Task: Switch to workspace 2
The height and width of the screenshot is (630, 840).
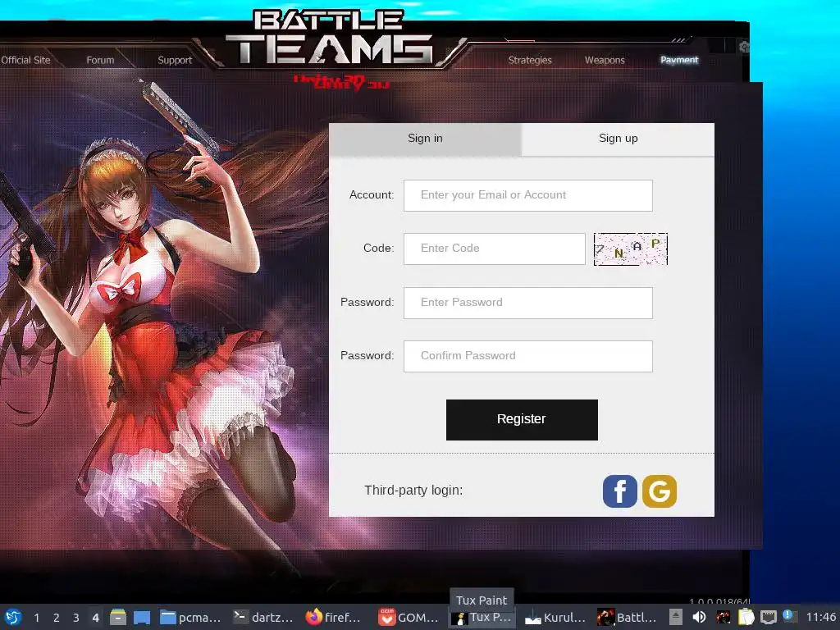Action: tap(57, 618)
